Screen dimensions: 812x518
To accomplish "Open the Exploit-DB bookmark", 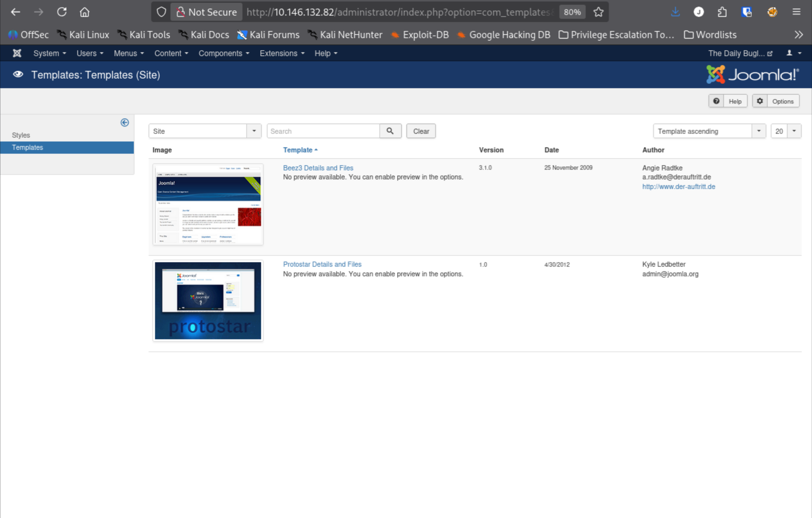I will point(420,35).
